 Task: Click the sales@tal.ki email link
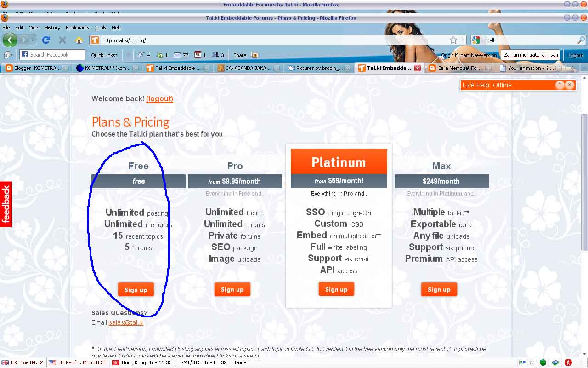126,322
